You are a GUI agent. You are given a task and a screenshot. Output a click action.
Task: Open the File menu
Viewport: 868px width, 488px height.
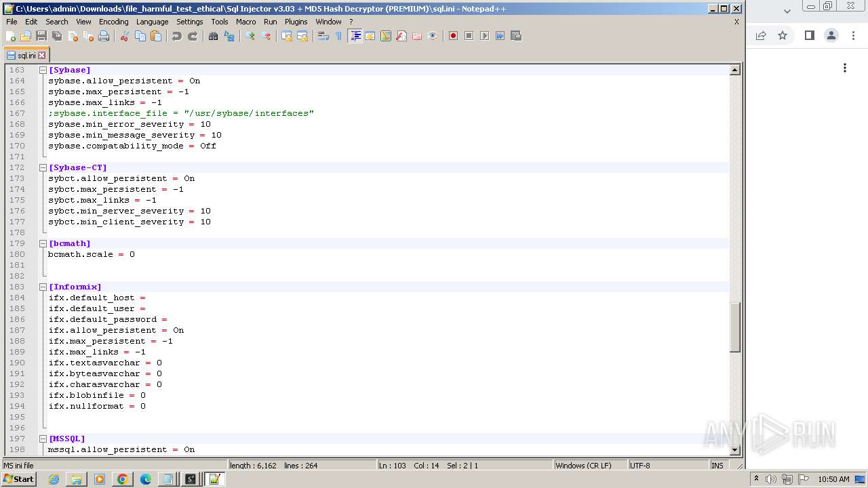12,22
